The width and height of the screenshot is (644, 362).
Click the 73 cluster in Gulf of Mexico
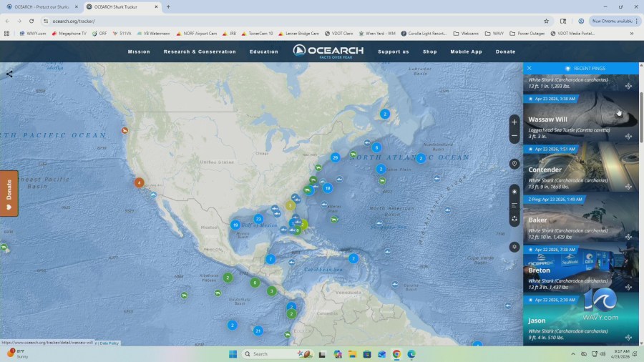click(258, 219)
